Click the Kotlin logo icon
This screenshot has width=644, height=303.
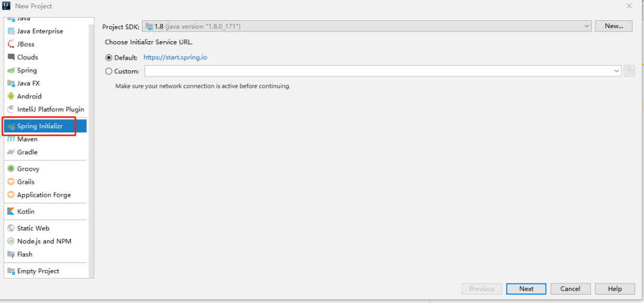pyautogui.click(x=11, y=212)
